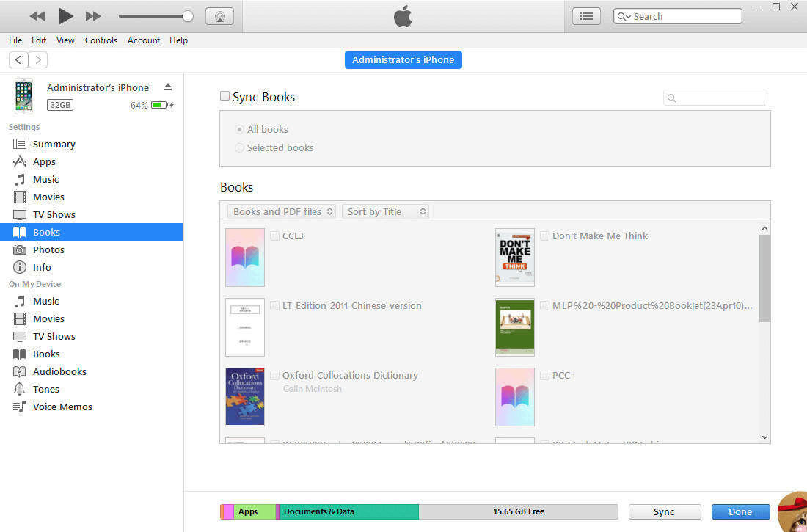Open the list view icon beside search
Image resolution: width=807 pixels, height=532 pixels.
click(585, 16)
